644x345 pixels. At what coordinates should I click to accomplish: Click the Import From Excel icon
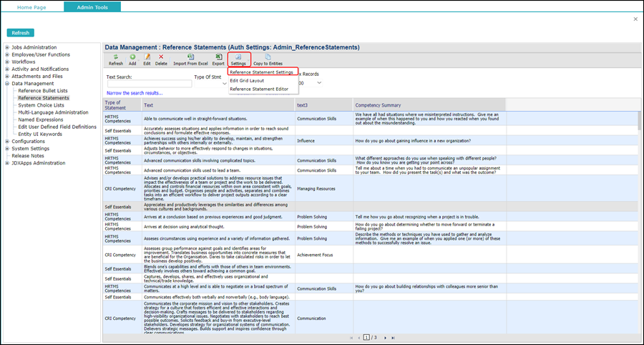pyautogui.click(x=190, y=57)
